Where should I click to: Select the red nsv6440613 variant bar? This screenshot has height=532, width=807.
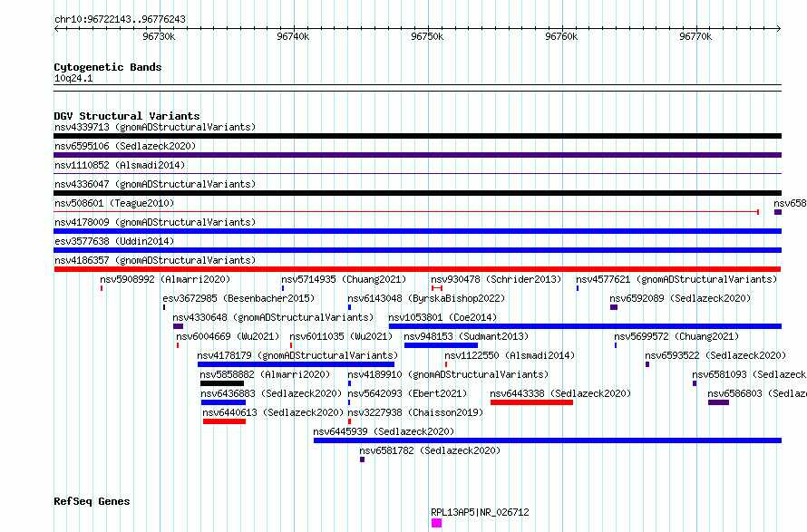click(224, 421)
